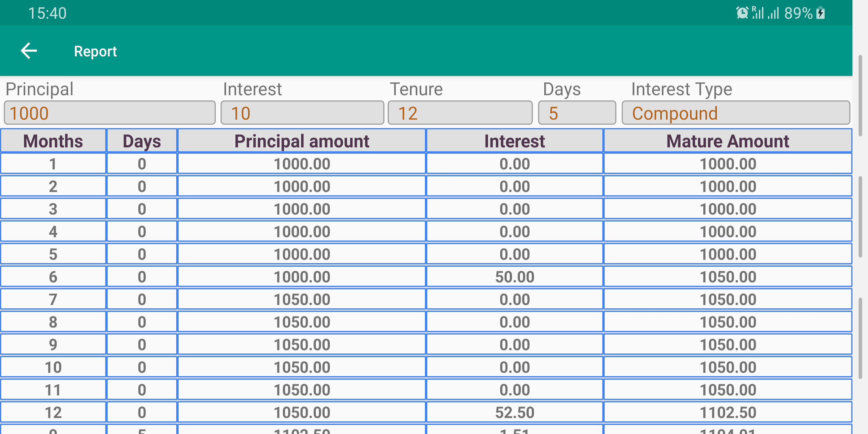The image size is (868, 434).
Task: Select the Interest field showing 10
Action: coord(302,113)
